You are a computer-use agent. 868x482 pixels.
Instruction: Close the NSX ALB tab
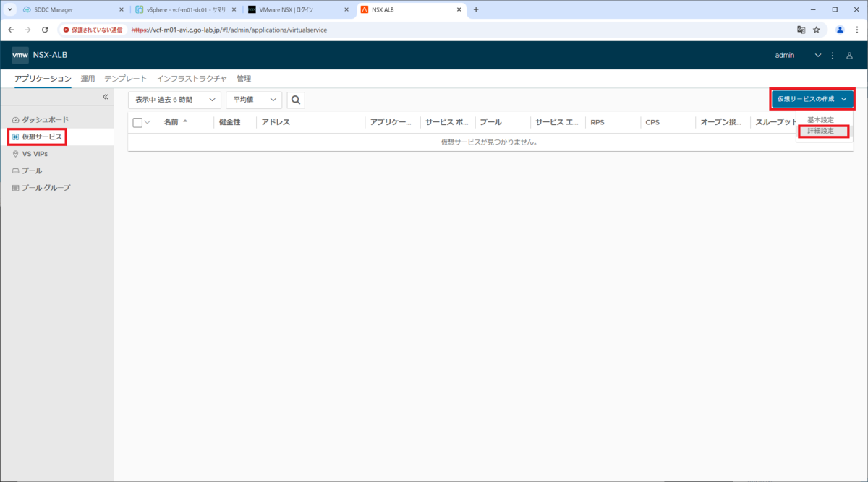459,9
